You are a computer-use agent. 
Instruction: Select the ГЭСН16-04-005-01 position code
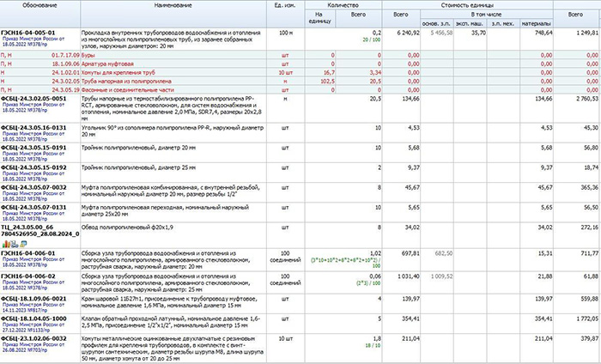pyautogui.click(x=28, y=33)
